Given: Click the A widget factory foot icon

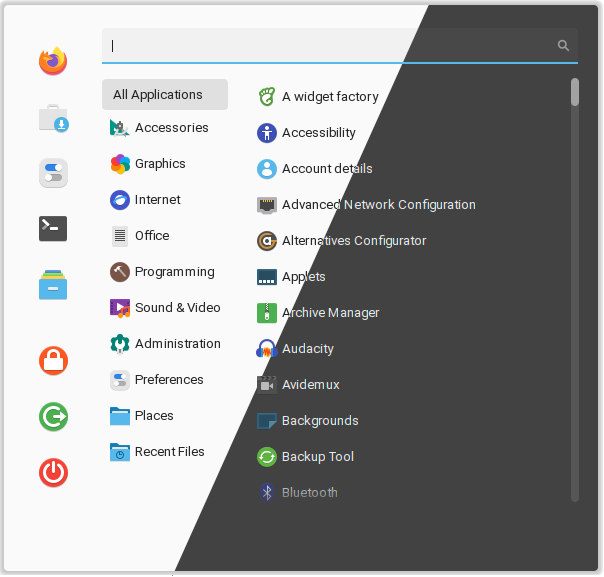Looking at the screenshot, I should click(x=267, y=97).
